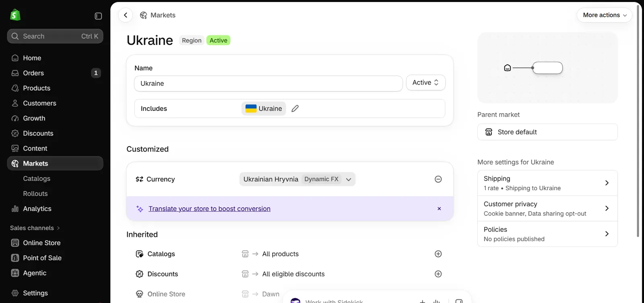644x303 pixels.
Task: Click the sparkle icon in the translate banner
Action: point(140,209)
